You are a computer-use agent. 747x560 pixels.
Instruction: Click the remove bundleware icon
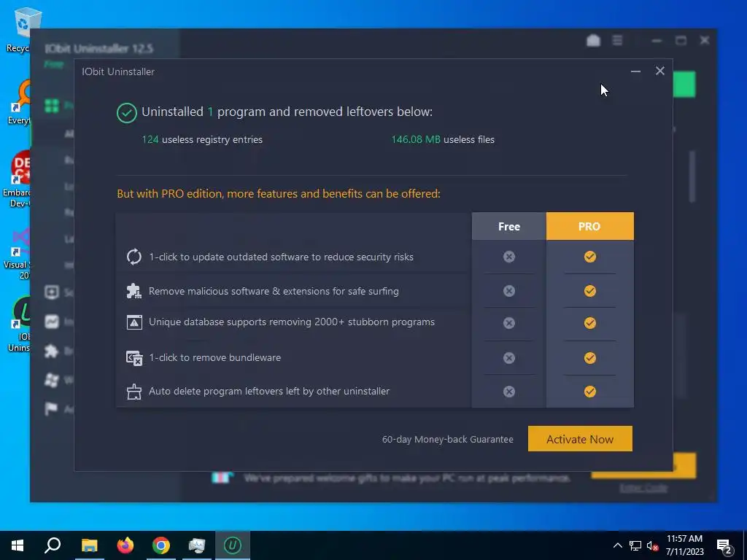click(x=134, y=357)
